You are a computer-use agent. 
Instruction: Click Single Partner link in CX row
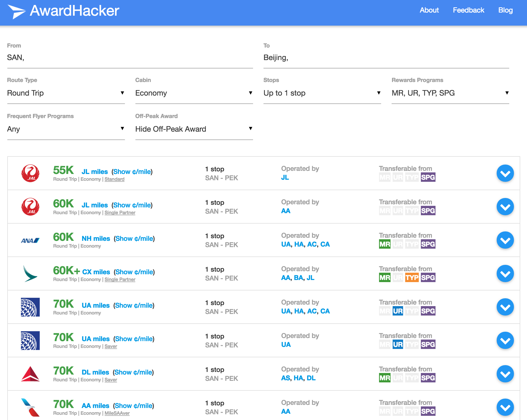120,279
